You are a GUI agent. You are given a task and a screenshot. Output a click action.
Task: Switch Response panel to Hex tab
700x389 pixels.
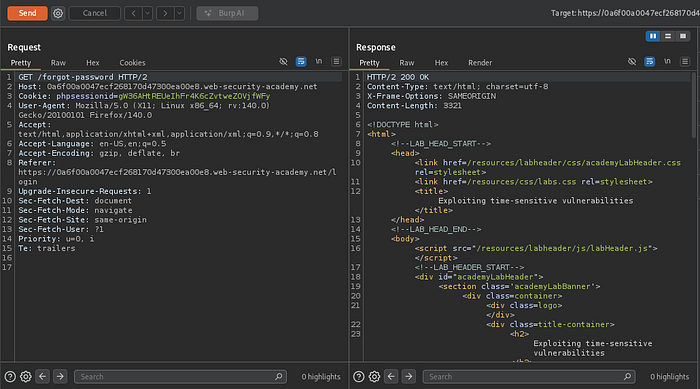442,63
